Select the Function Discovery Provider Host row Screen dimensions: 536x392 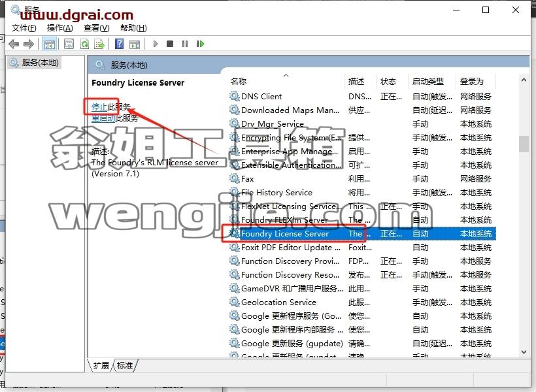coord(362,261)
